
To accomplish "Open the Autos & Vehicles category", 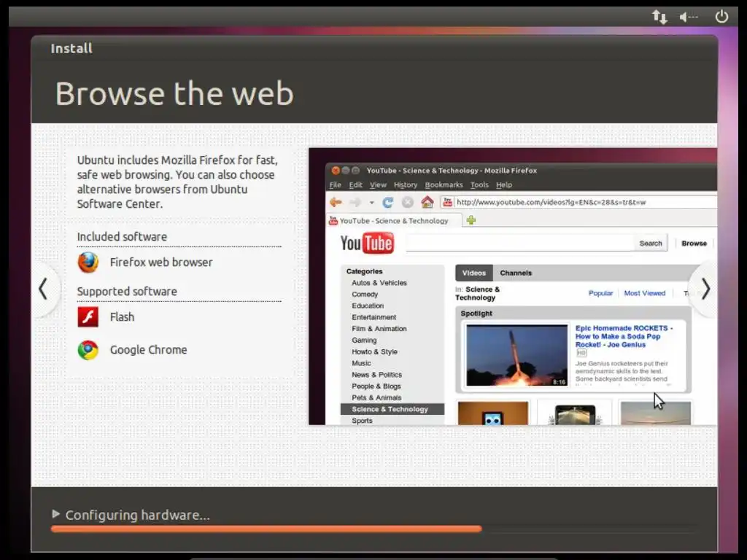I will tap(379, 283).
